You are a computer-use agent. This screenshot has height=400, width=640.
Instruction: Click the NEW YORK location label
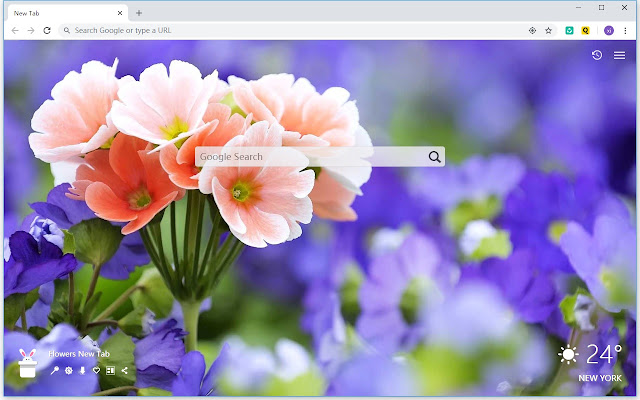point(600,378)
